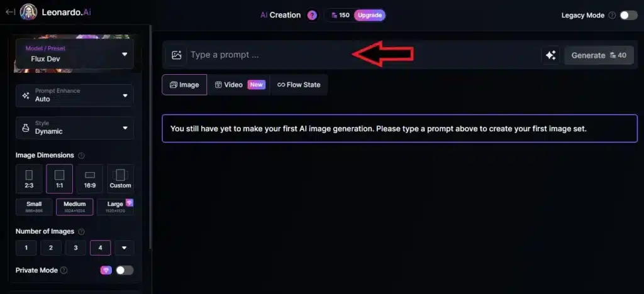Click the Leonardo.Ai logo text
644x294 pixels.
pyautogui.click(x=66, y=13)
